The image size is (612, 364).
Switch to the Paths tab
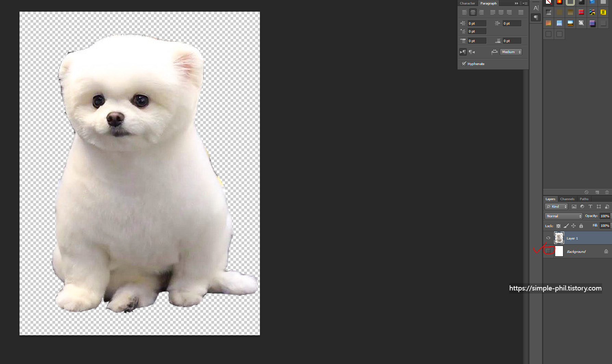[x=584, y=199]
